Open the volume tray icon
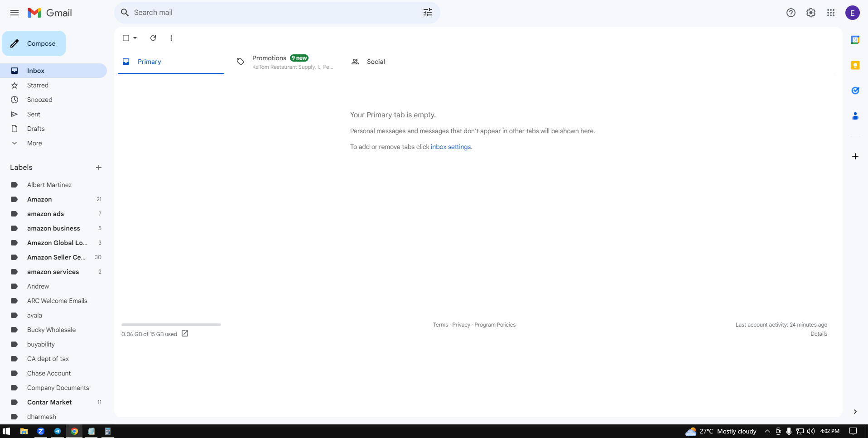 [x=811, y=431]
